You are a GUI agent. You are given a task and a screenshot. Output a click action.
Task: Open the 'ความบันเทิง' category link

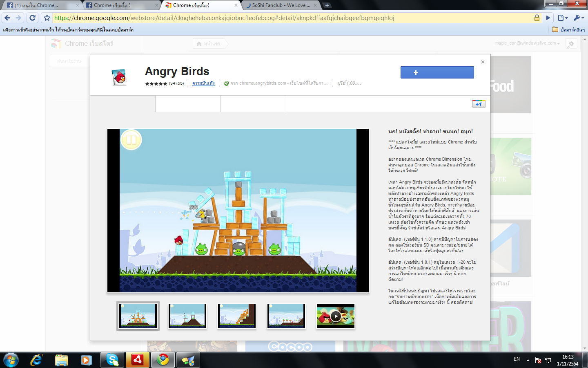pyautogui.click(x=203, y=83)
